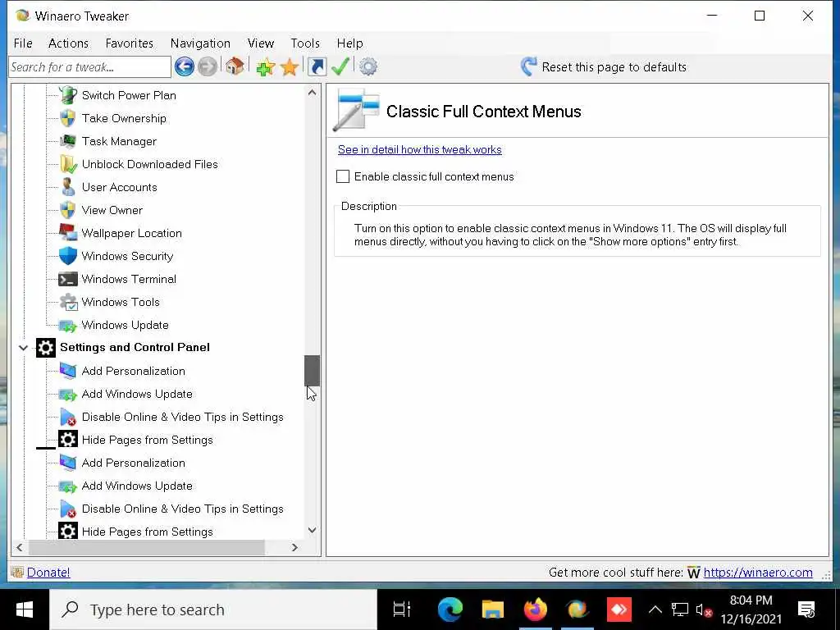840x630 pixels.
Task: Add this page to bookmarks icon
Action: (265, 67)
